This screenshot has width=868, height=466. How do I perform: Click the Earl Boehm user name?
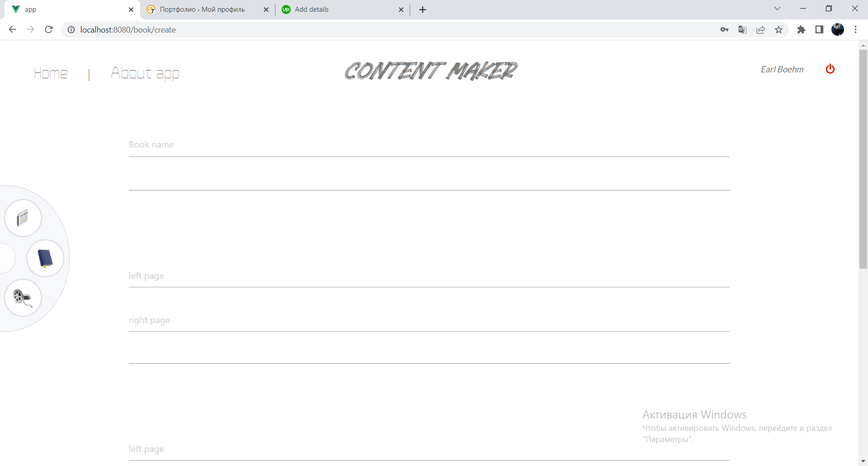point(782,69)
